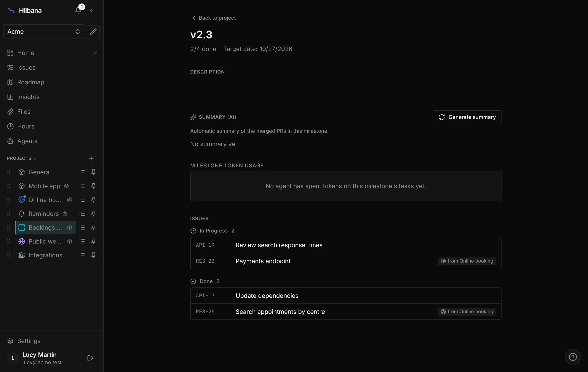The width and height of the screenshot is (588, 372).
Task: Click Back to project link
Action: pos(214,18)
